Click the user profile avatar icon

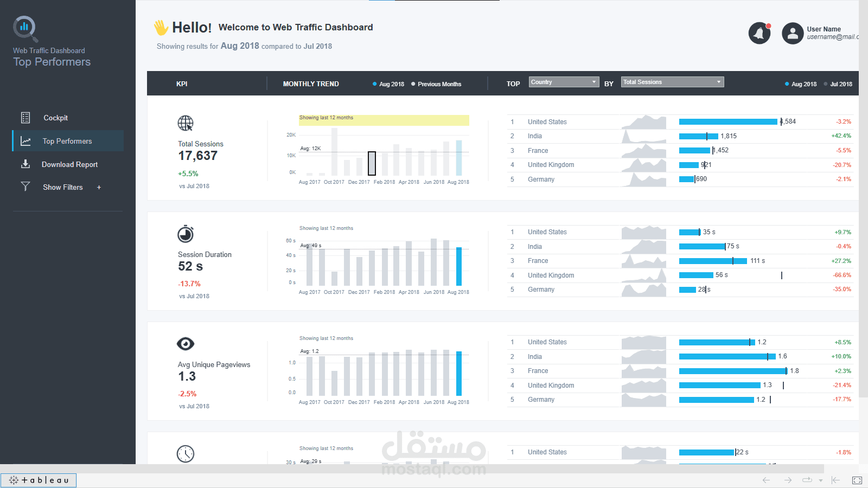[x=792, y=33]
